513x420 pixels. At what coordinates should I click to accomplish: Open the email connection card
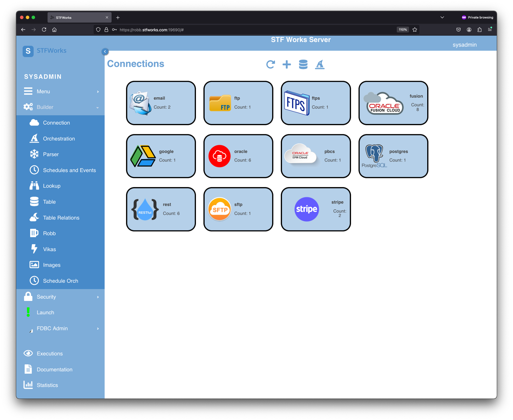pos(161,103)
